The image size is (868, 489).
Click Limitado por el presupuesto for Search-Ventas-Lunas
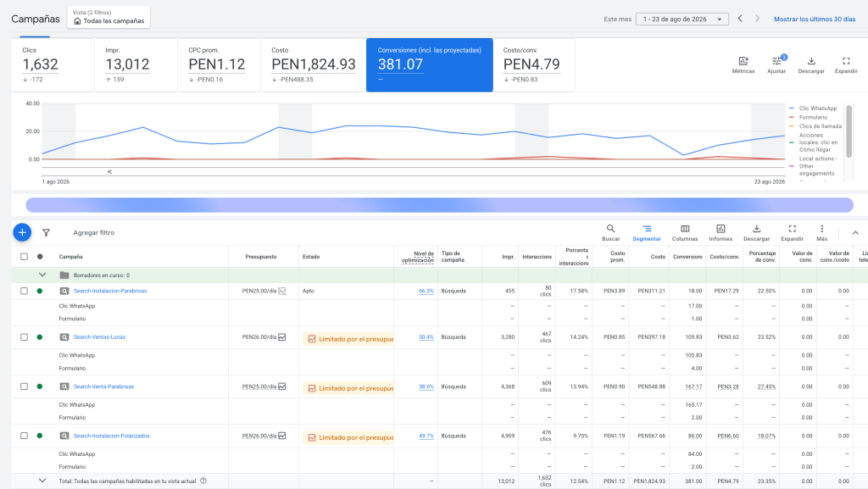[x=350, y=339]
